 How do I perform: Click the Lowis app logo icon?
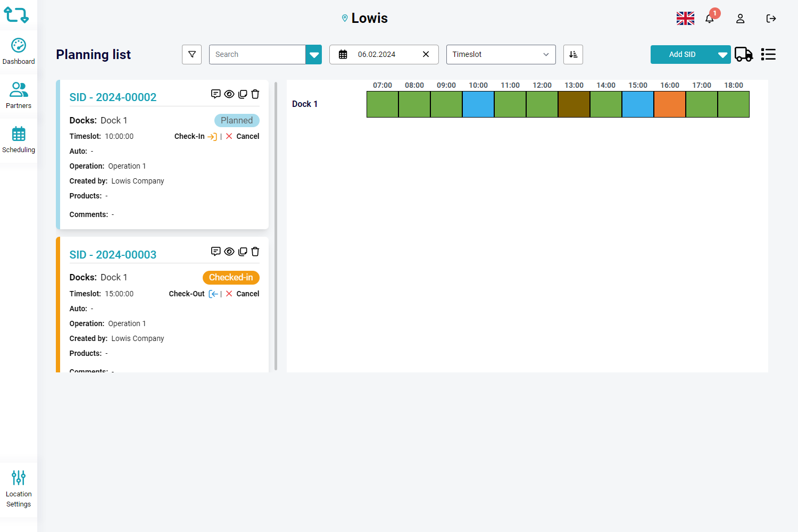(16, 15)
